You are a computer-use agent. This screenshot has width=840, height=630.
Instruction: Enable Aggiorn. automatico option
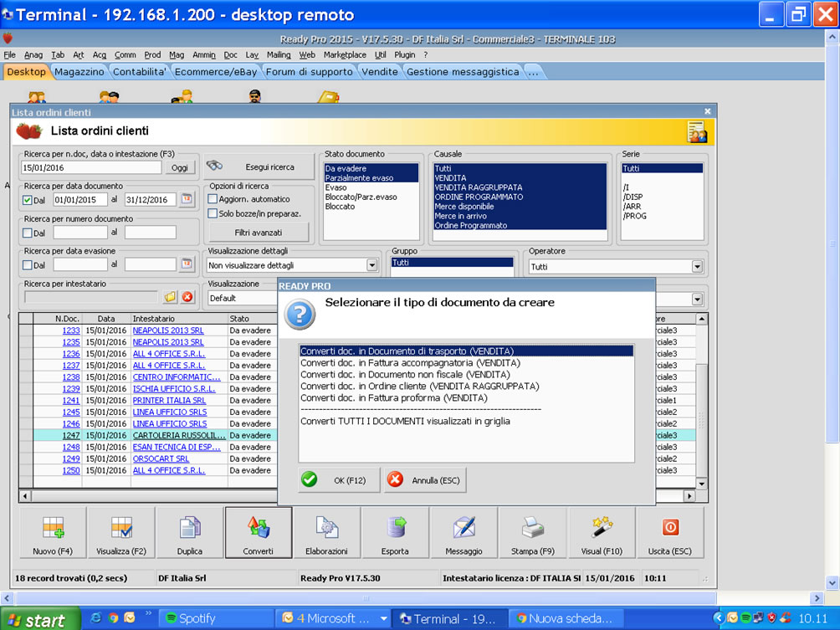coord(213,199)
